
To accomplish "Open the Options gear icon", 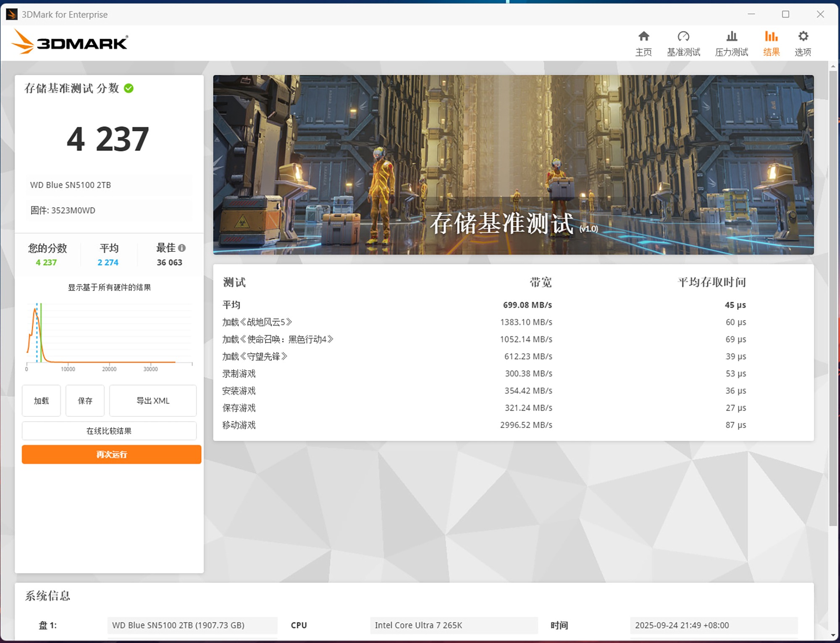I will [803, 37].
